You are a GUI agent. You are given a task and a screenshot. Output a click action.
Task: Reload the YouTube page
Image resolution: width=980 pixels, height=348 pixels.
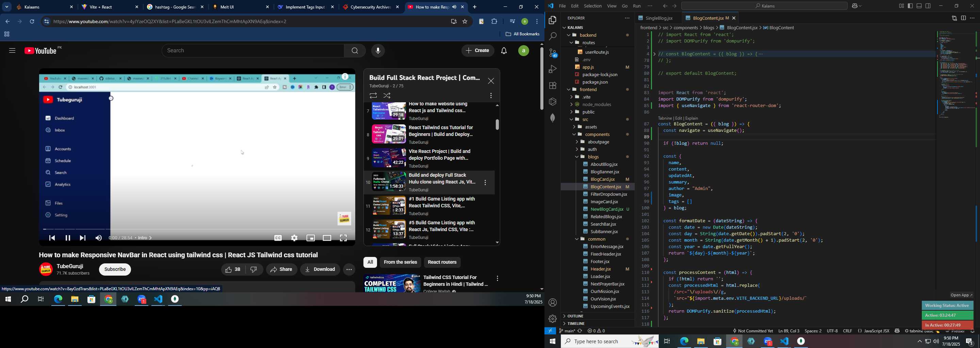[32, 22]
